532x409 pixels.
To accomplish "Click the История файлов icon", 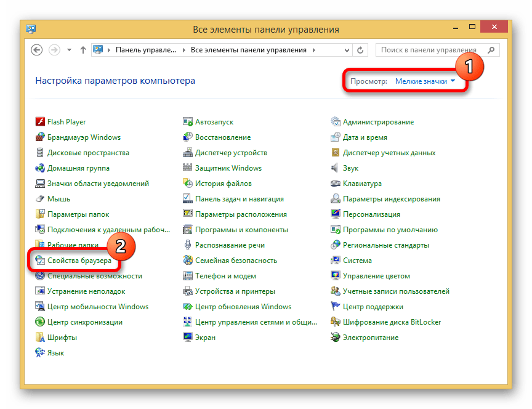I will click(x=188, y=184).
